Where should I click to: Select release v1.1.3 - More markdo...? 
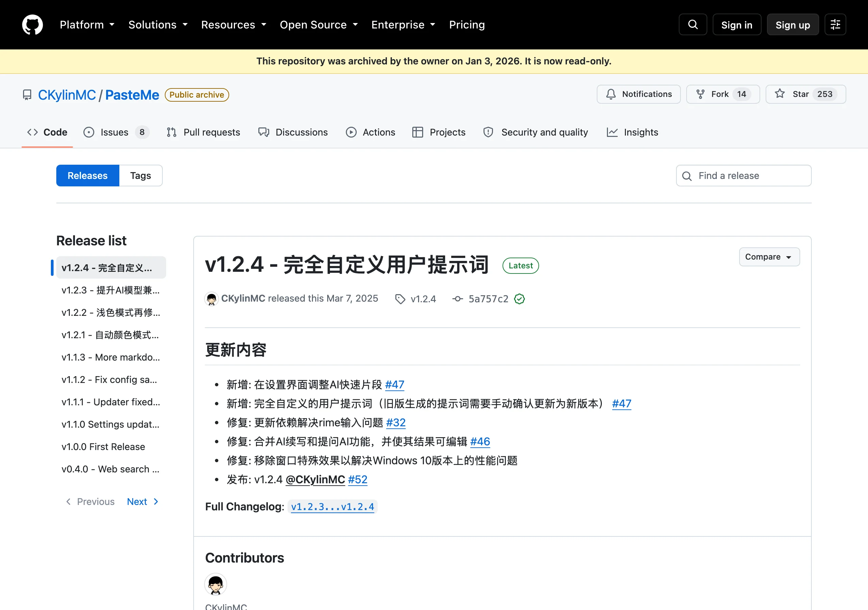point(111,357)
